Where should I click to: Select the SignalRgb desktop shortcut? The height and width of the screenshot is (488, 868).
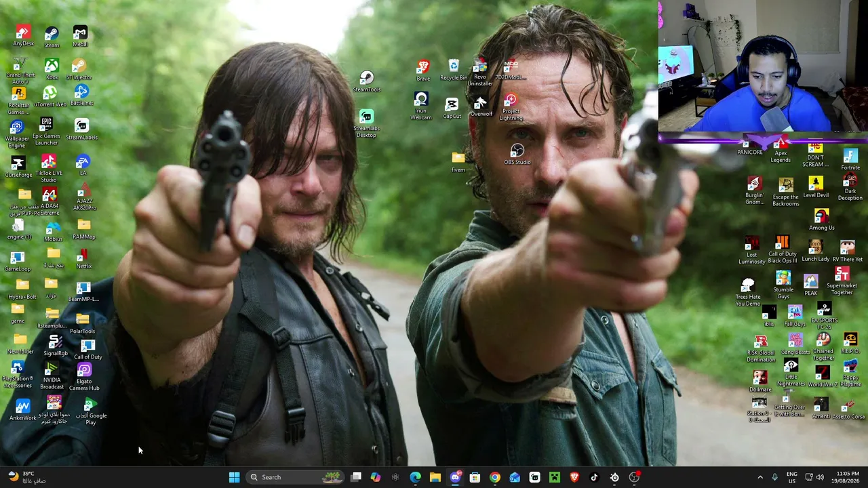click(x=56, y=346)
